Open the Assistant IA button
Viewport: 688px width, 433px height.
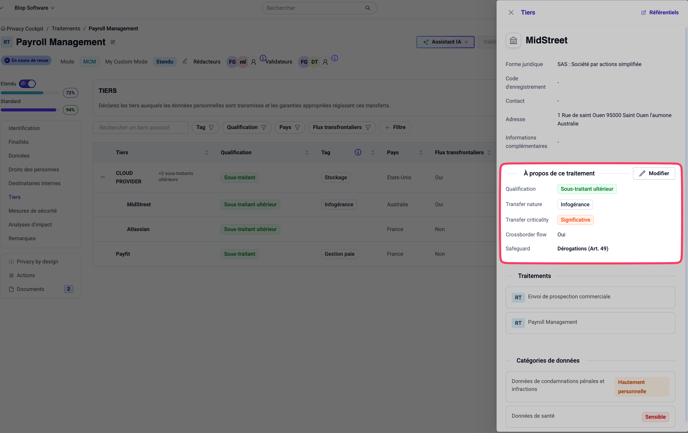coord(445,42)
